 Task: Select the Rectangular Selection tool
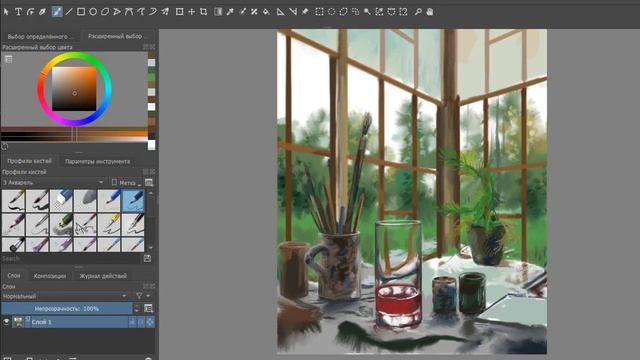click(320, 12)
